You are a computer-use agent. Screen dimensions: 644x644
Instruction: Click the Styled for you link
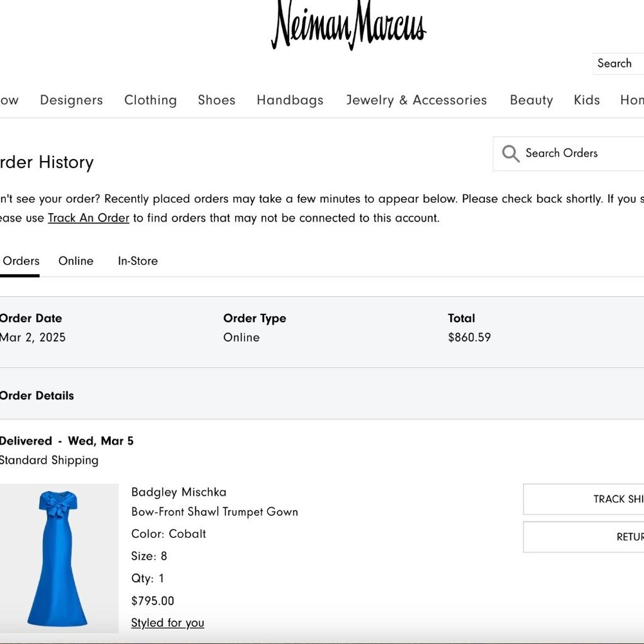coord(167,623)
